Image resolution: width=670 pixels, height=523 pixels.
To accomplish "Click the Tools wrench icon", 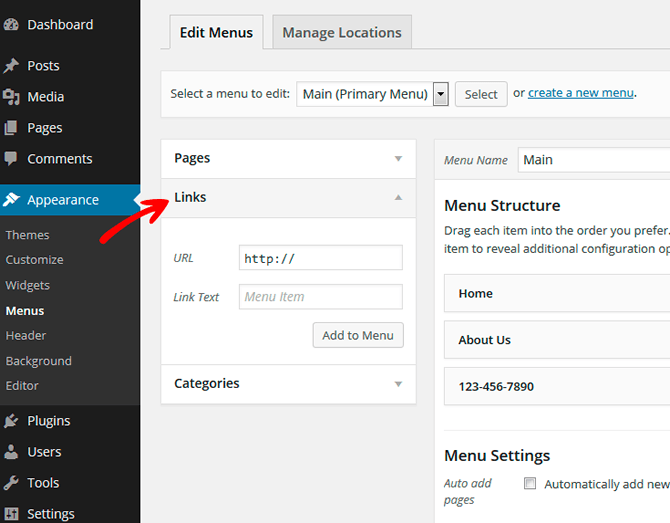I will pyautogui.click(x=11, y=483).
